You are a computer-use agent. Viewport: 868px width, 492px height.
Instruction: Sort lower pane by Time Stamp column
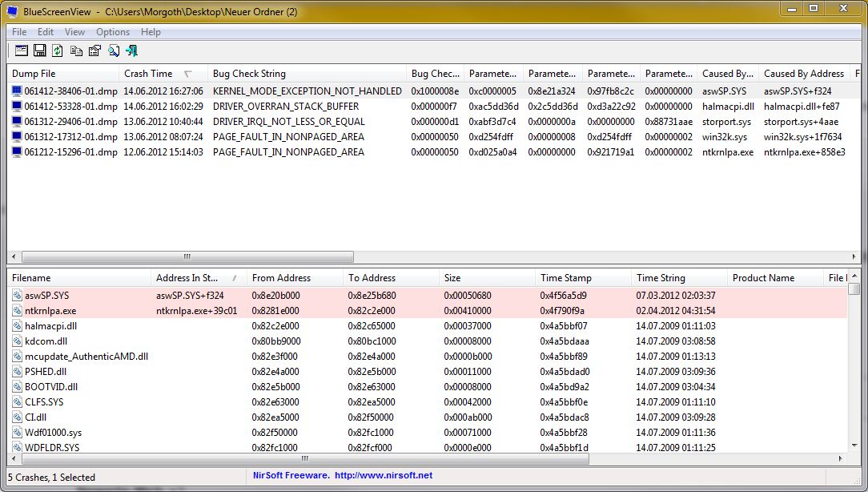pyautogui.click(x=584, y=278)
